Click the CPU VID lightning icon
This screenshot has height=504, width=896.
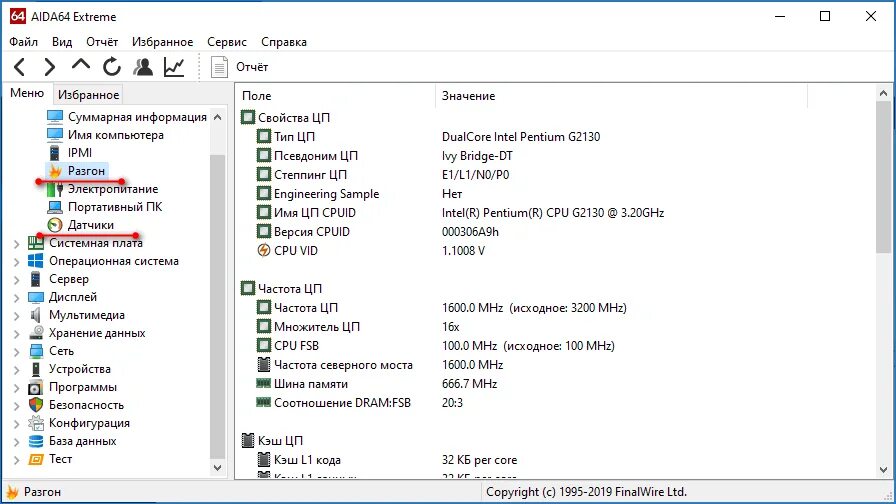(x=263, y=250)
